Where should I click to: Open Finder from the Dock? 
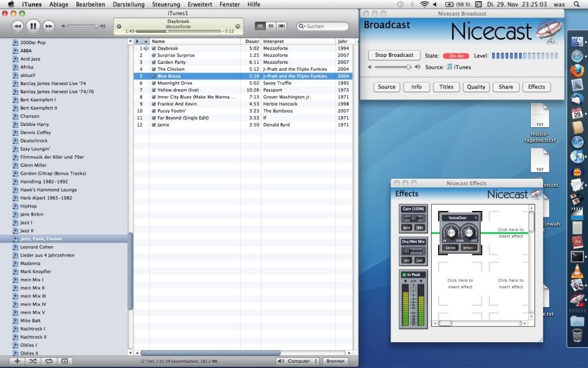pos(577,41)
